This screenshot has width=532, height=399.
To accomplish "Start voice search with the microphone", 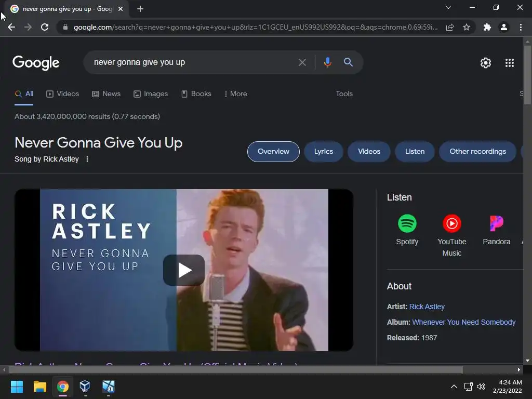I will tap(327, 62).
